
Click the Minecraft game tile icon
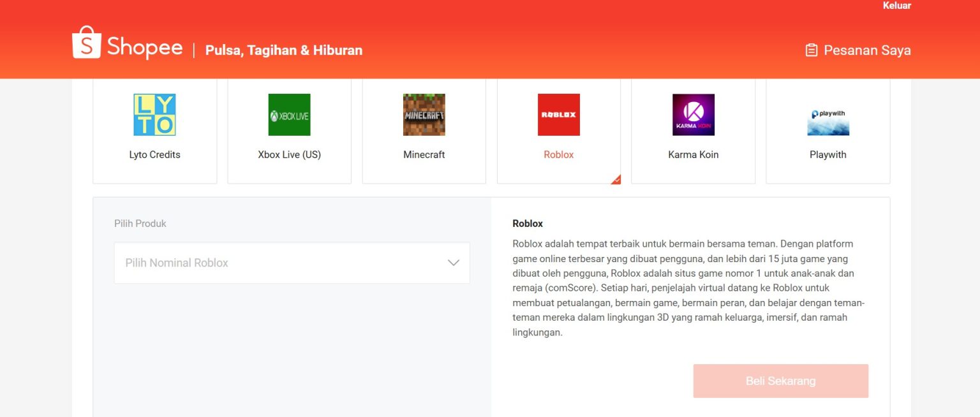pyautogui.click(x=424, y=115)
